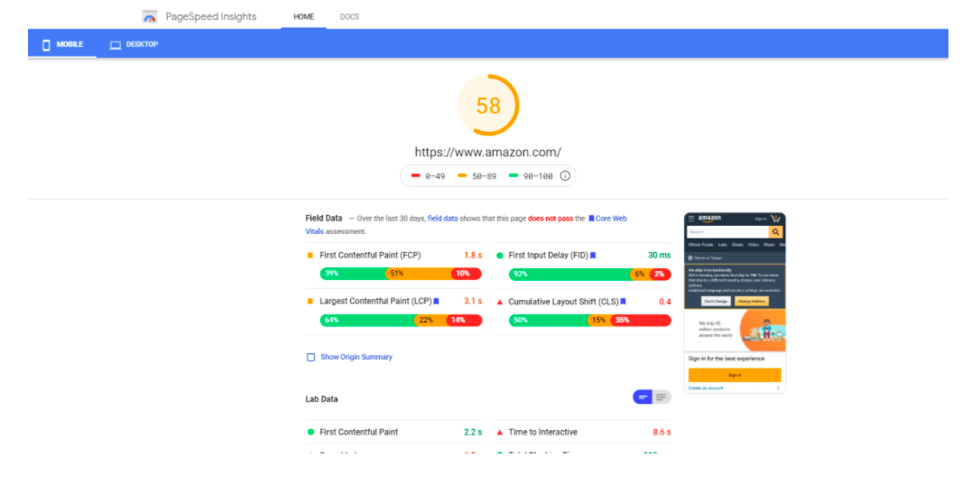Open the HOME tab
Screen dimensions: 980x495
(304, 17)
